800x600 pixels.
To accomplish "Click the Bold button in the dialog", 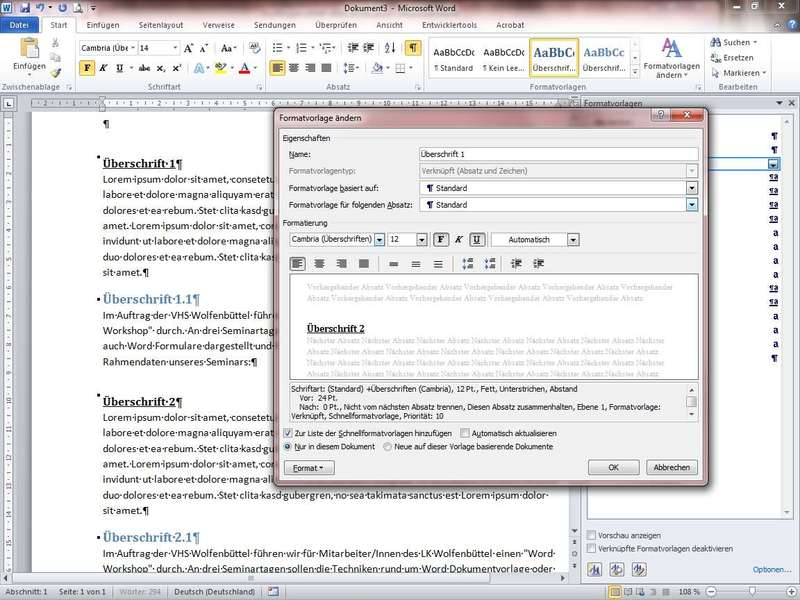I will pyautogui.click(x=439, y=240).
